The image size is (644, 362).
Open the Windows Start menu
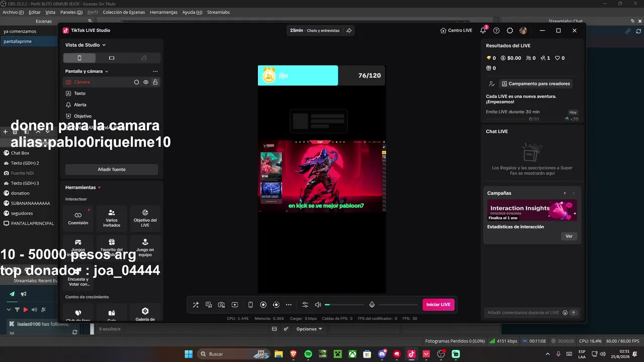coord(189,354)
